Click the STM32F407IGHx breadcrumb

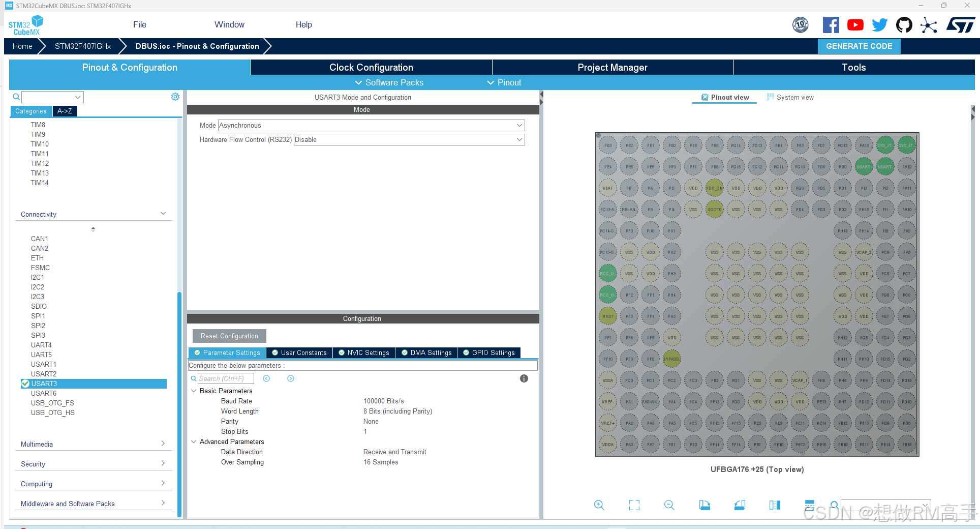tap(83, 46)
